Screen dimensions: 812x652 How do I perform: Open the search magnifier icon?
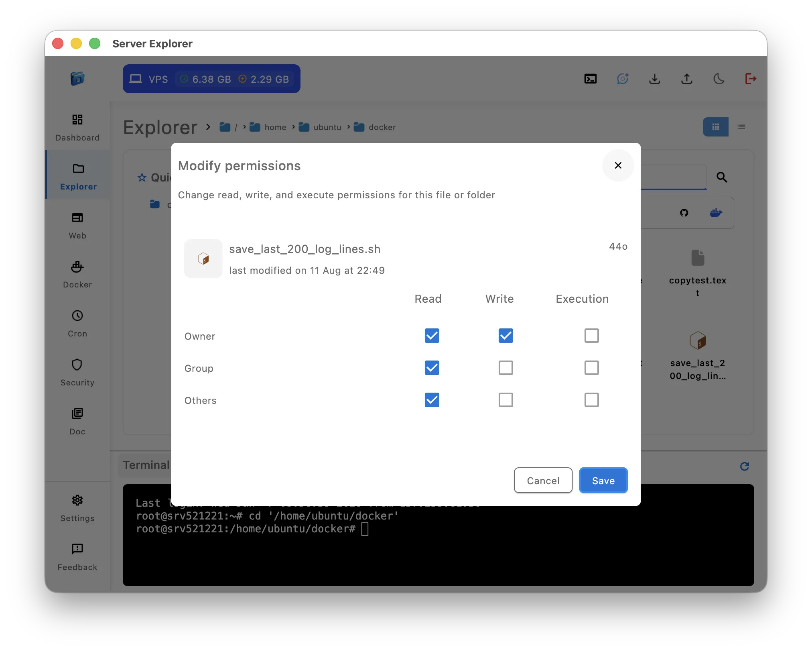pos(722,177)
